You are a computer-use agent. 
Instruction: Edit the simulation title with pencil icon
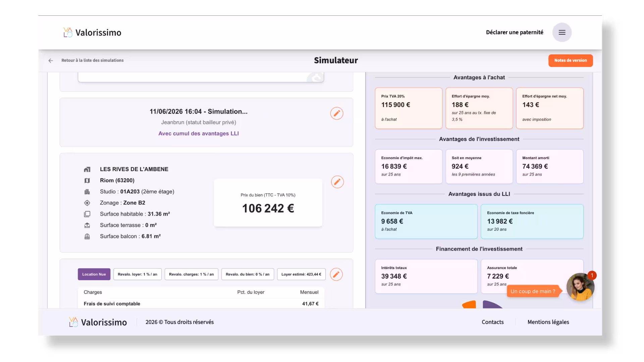(337, 113)
